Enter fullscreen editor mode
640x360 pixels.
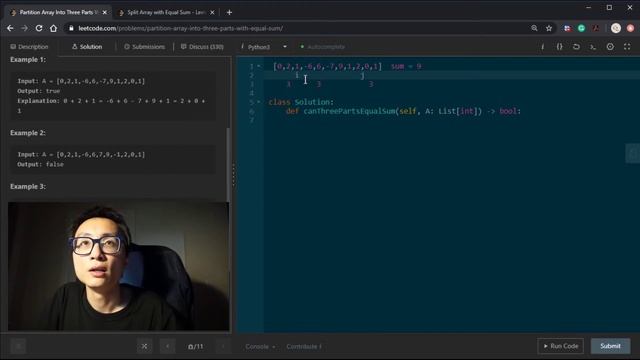coord(627,47)
